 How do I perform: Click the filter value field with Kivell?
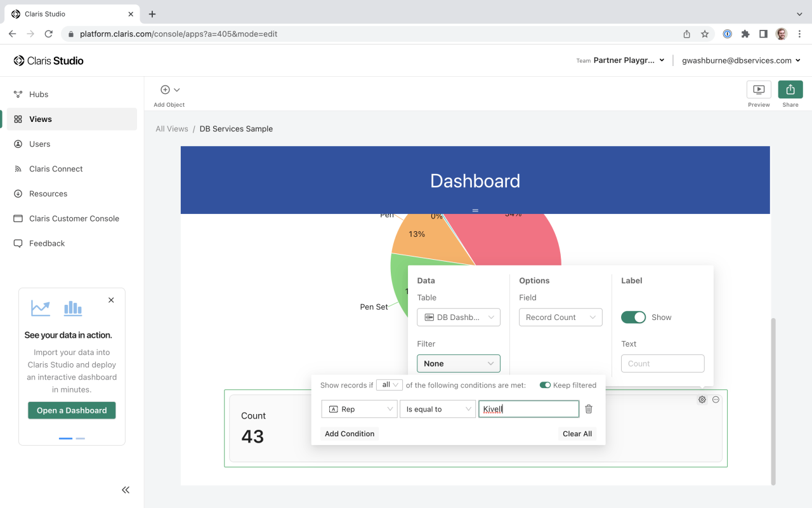(x=528, y=409)
